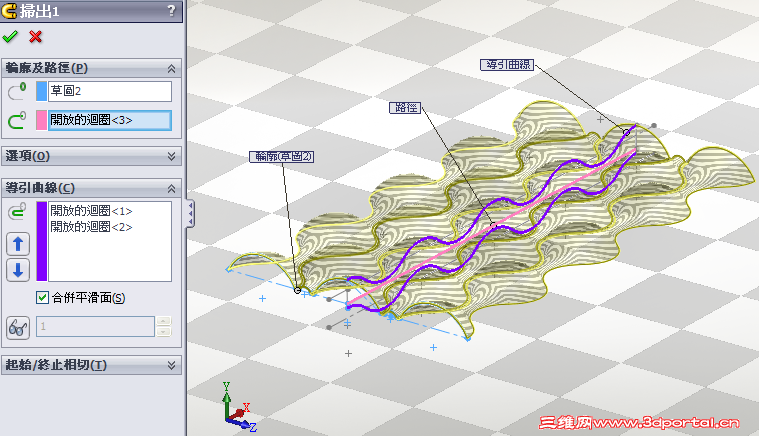
Task: Click the profile field containing 草圖2
Action: [x=110, y=91]
